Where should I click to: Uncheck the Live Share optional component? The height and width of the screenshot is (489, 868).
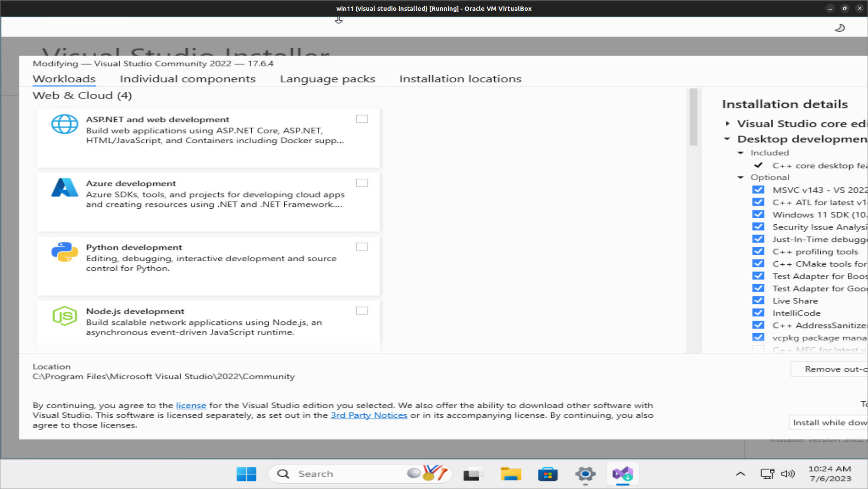click(758, 301)
